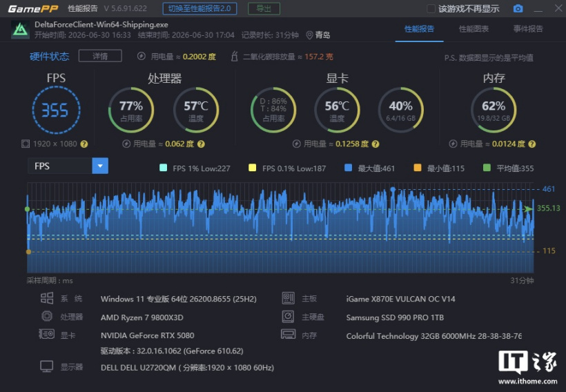Screen dimensions: 566x392
Task: Click the 导出 export button
Action: pos(264,9)
